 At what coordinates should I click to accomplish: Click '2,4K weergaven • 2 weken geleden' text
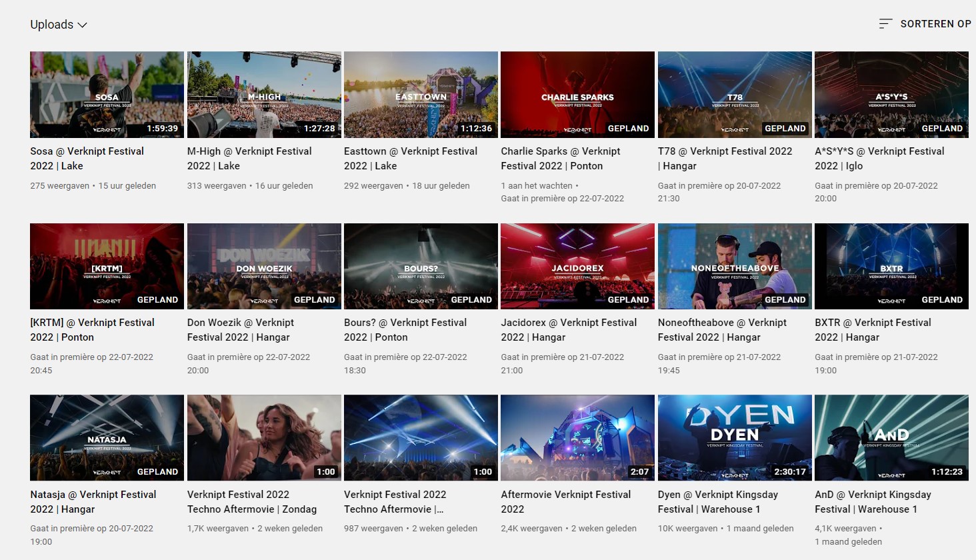click(569, 529)
